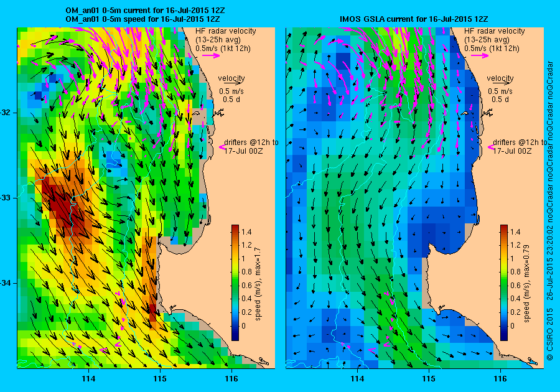Image resolution: width=560 pixels, height=392 pixels.
Task: Click '0.5m/s (1kt 12h)' text in left map
Action: [223, 48]
